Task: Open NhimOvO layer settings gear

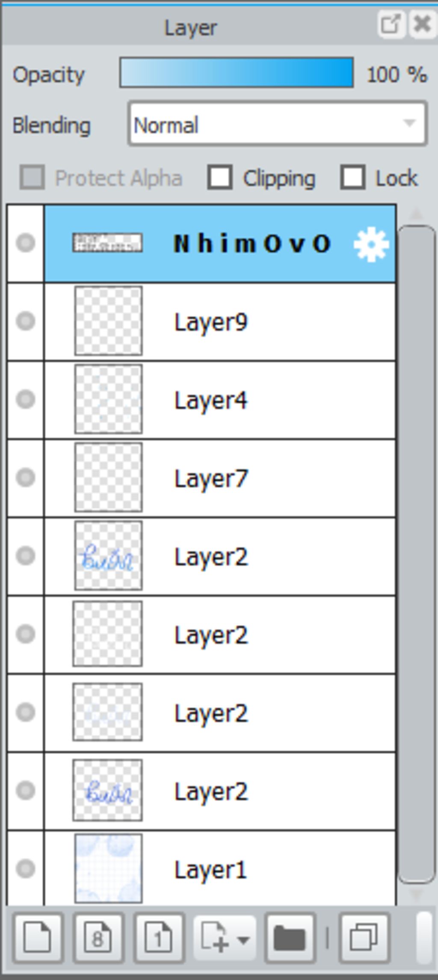Action: pyautogui.click(x=371, y=244)
